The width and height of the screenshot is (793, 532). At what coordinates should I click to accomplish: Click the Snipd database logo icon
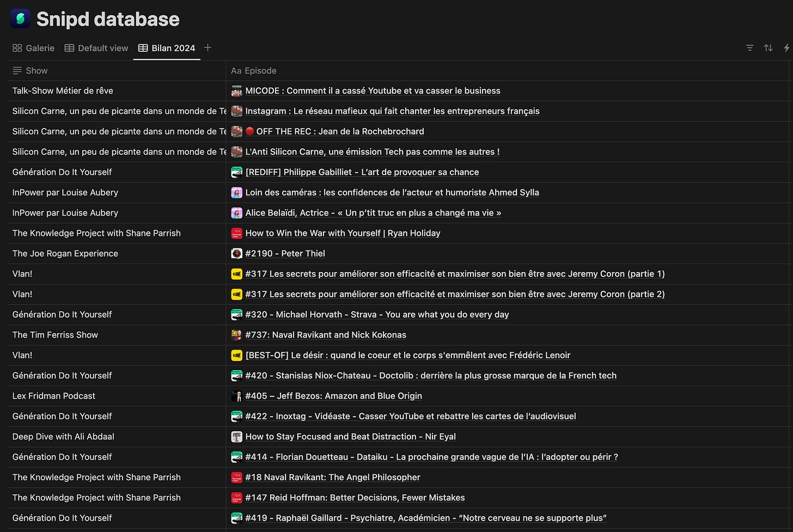click(x=20, y=19)
